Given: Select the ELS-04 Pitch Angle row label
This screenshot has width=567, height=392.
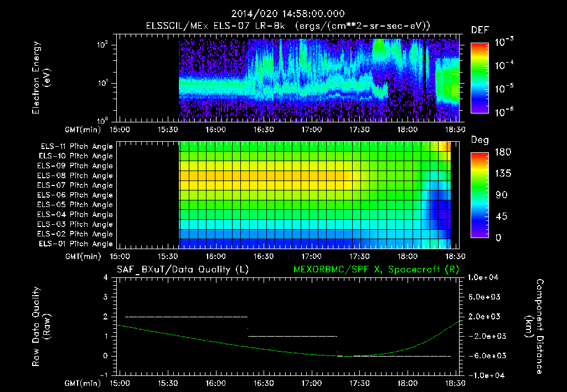Looking at the screenshot, I should pos(75,215).
